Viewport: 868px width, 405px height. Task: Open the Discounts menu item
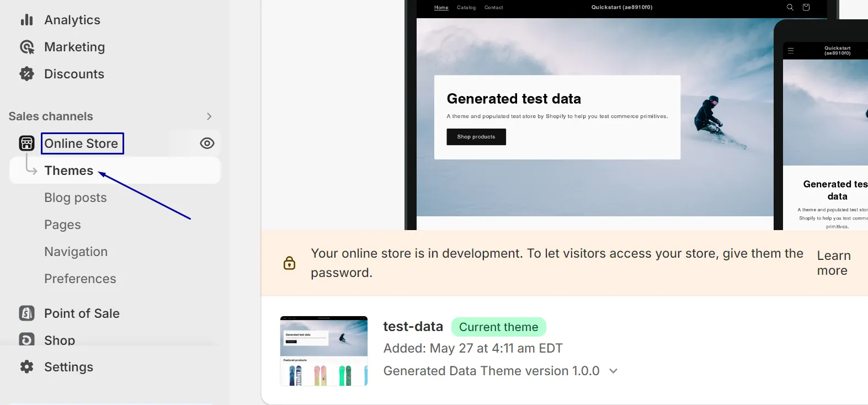(74, 74)
